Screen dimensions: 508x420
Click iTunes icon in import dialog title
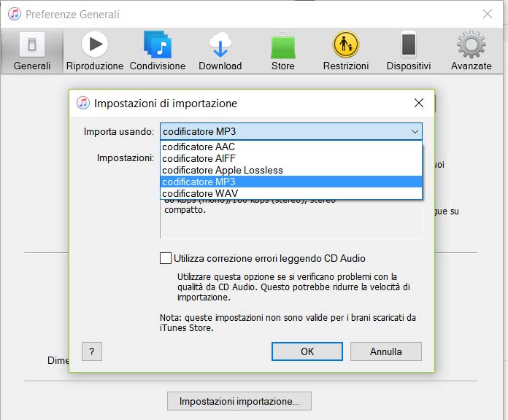[x=83, y=104]
